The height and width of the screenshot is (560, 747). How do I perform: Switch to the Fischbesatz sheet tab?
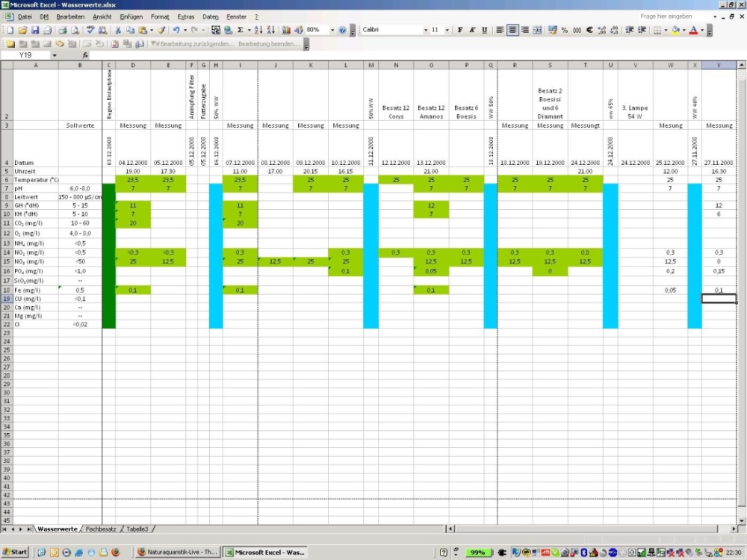coord(101,529)
